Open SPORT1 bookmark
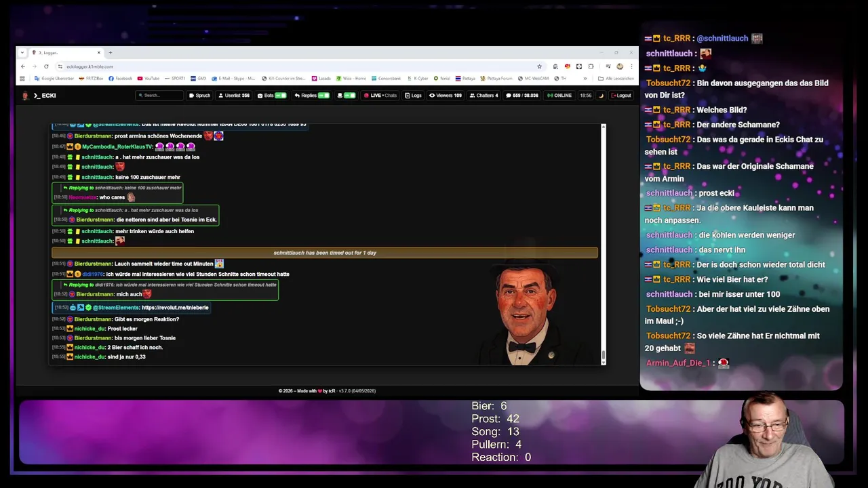Viewport: 868px width, 488px height. [x=174, y=79]
